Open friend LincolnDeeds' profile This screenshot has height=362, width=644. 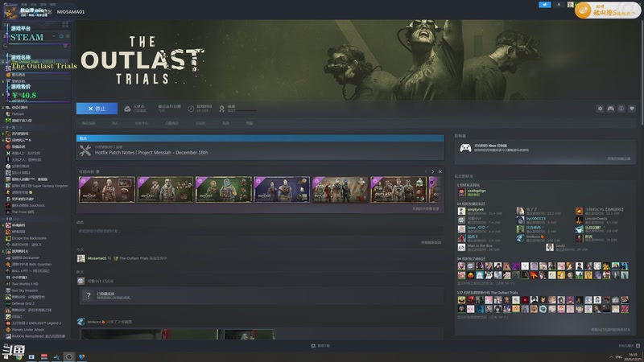[596, 218]
